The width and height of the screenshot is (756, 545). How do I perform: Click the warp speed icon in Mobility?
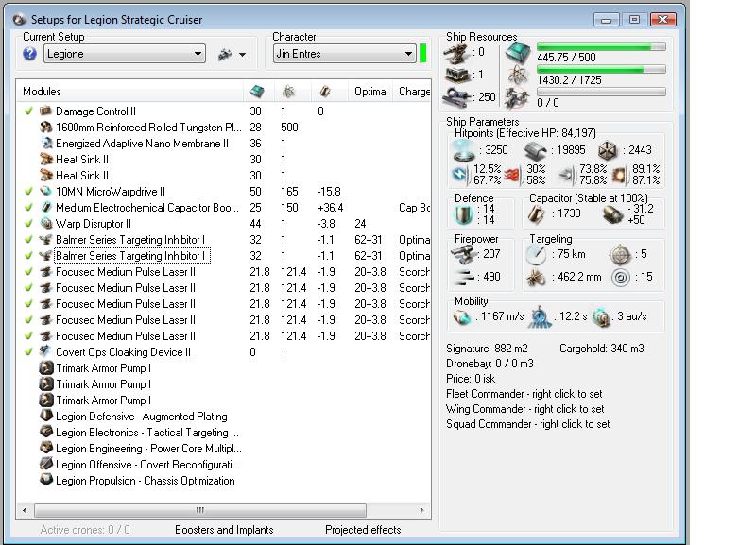[x=601, y=317]
